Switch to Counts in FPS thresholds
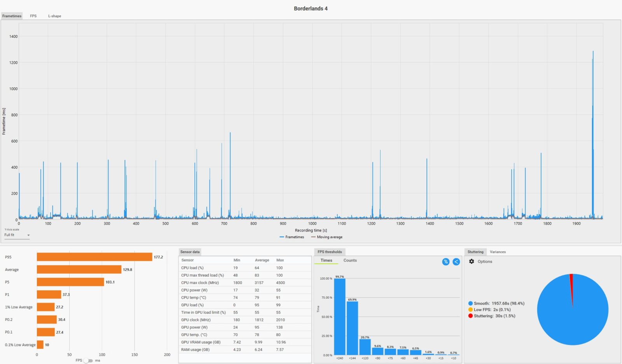 tap(350, 260)
